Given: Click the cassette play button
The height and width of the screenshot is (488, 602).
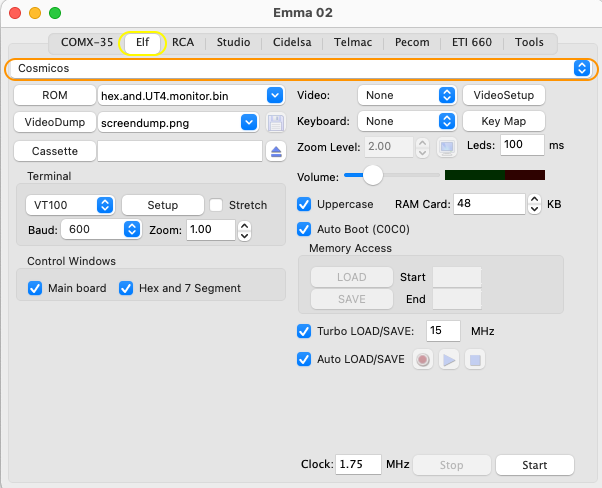Looking at the screenshot, I should 449,360.
